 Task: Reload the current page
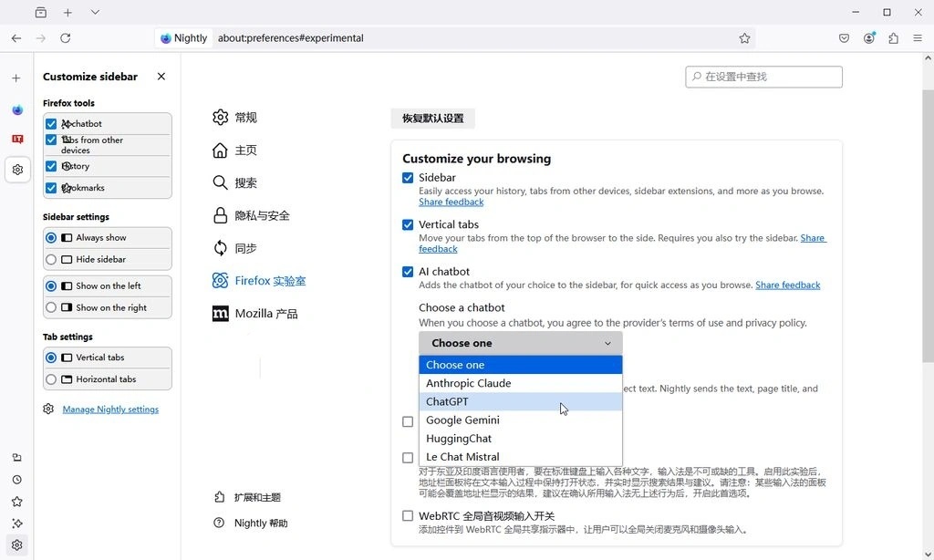point(66,38)
